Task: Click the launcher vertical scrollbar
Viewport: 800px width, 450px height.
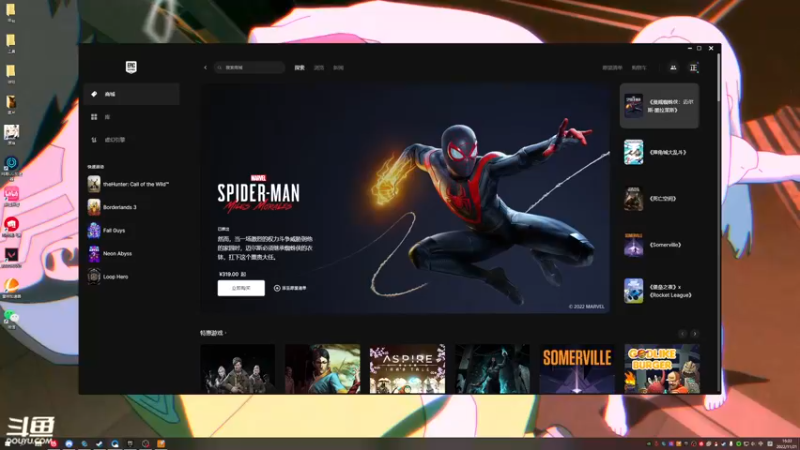Action: [718, 77]
